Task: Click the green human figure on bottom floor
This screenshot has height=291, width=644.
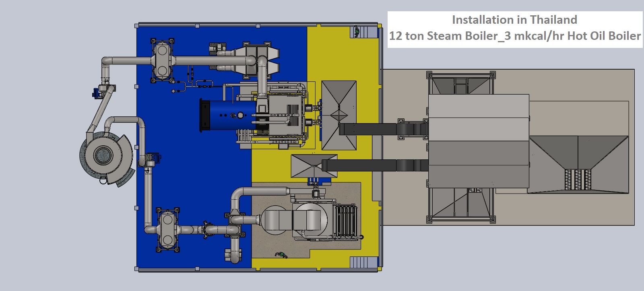Action: (x=281, y=254)
